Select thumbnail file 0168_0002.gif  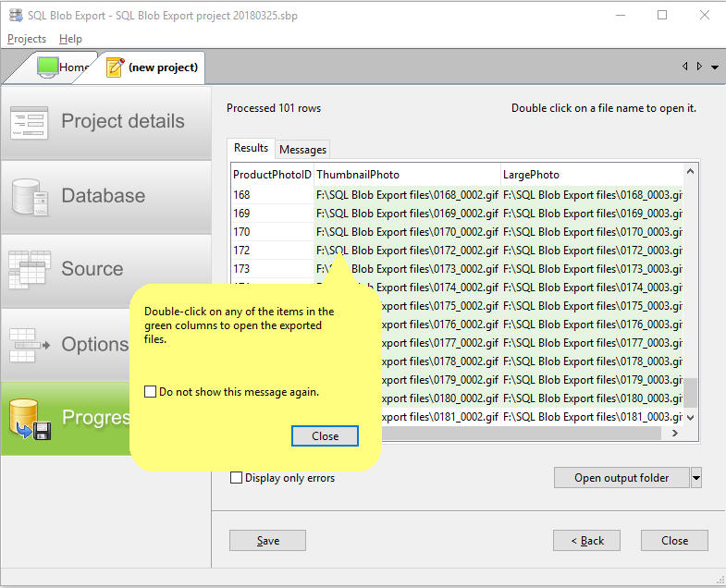click(407, 195)
